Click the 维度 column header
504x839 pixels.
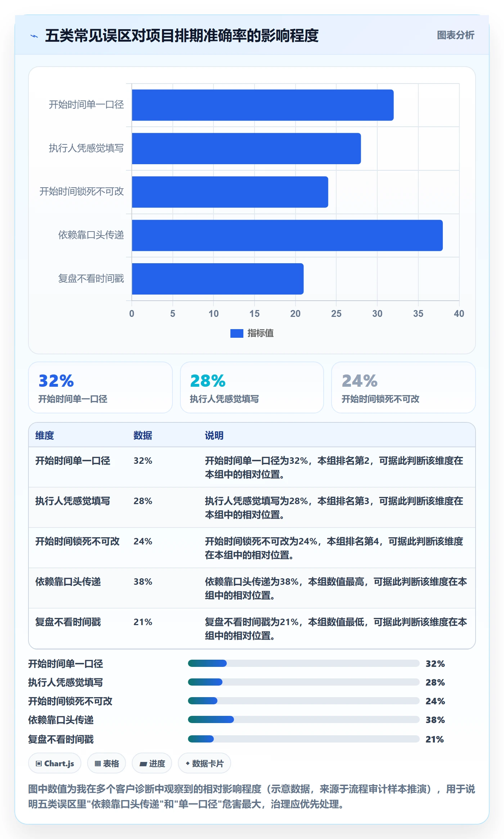click(45, 435)
